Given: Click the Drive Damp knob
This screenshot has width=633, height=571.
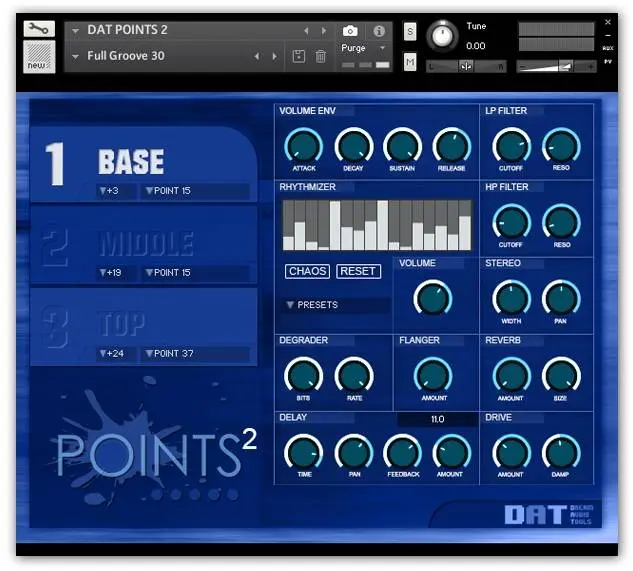Looking at the screenshot, I should pyautogui.click(x=561, y=453).
